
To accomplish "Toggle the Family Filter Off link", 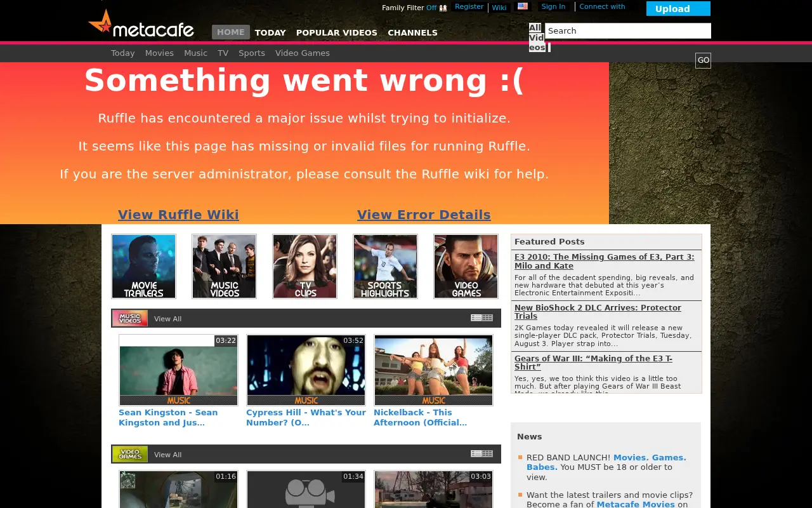I will (x=431, y=8).
